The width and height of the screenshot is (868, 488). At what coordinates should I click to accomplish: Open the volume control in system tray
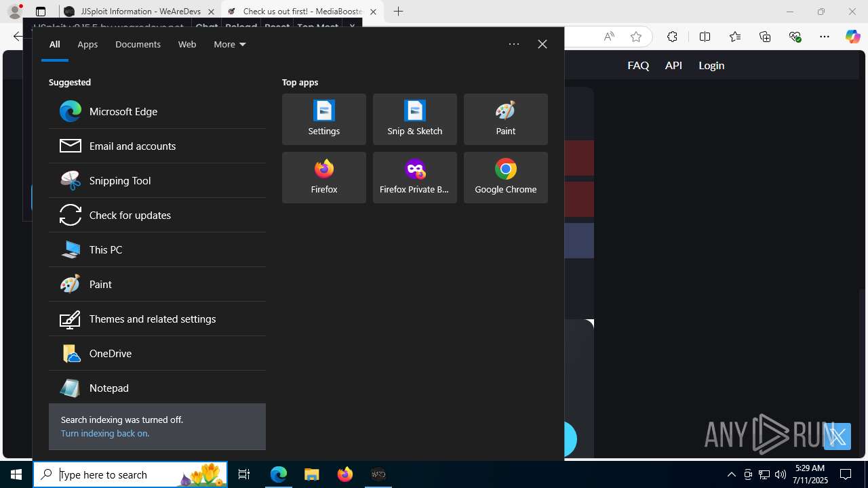[781, 474]
